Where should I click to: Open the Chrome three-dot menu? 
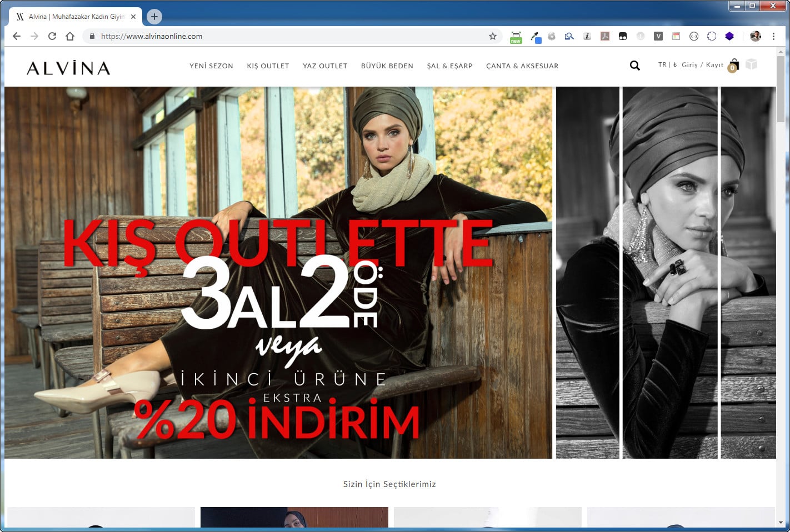click(x=773, y=36)
